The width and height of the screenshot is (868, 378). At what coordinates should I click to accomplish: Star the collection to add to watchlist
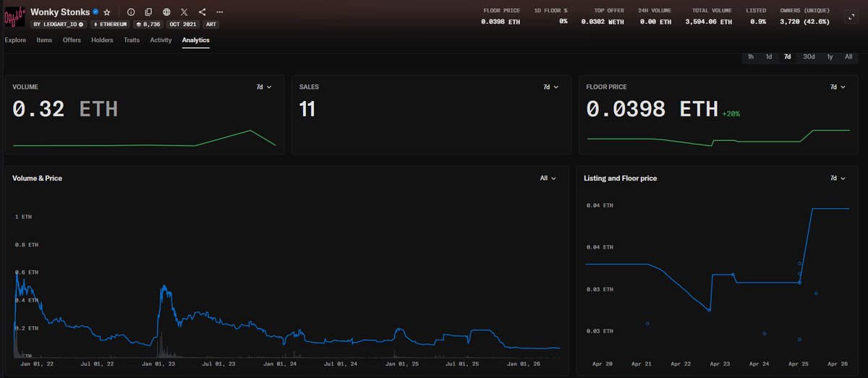coord(107,12)
